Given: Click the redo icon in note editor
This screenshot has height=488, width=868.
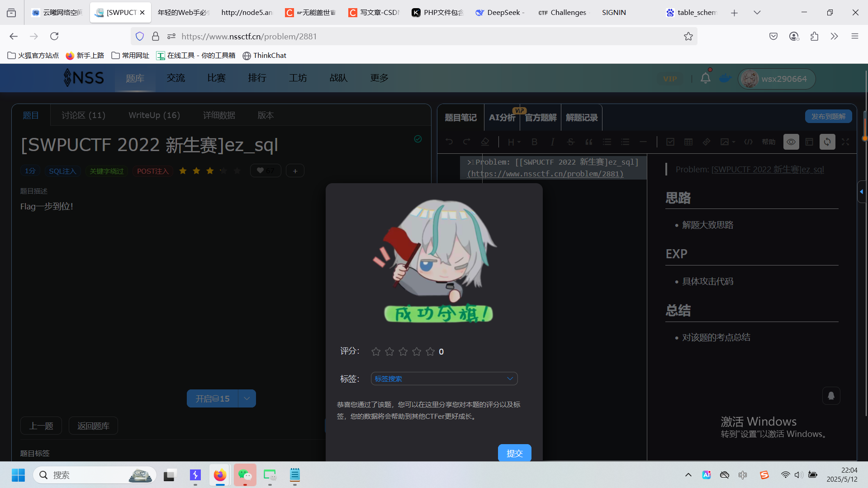Looking at the screenshot, I should coord(467,142).
